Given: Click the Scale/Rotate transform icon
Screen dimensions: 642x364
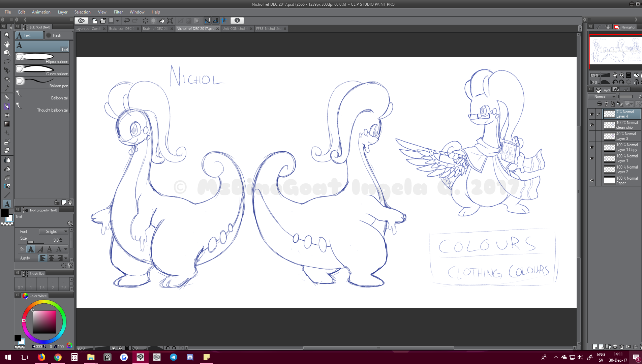Looking at the screenshot, I should pyautogui.click(x=170, y=21).
